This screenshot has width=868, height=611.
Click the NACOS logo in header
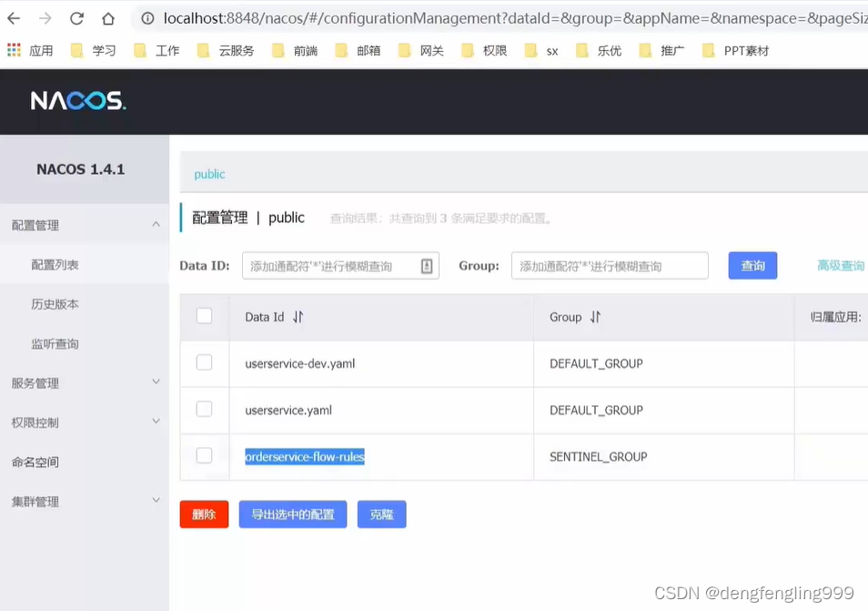pyautogui.click(x=78, y=100)
